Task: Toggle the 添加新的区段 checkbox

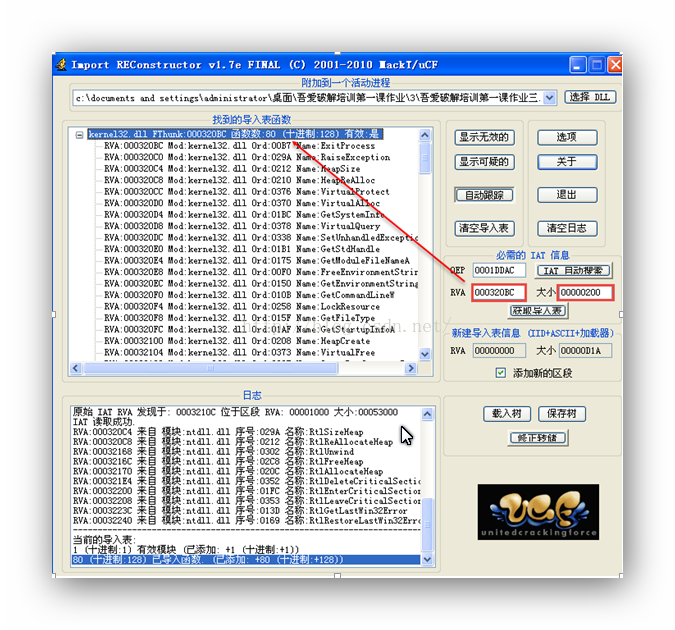Action: click(500, 373)
